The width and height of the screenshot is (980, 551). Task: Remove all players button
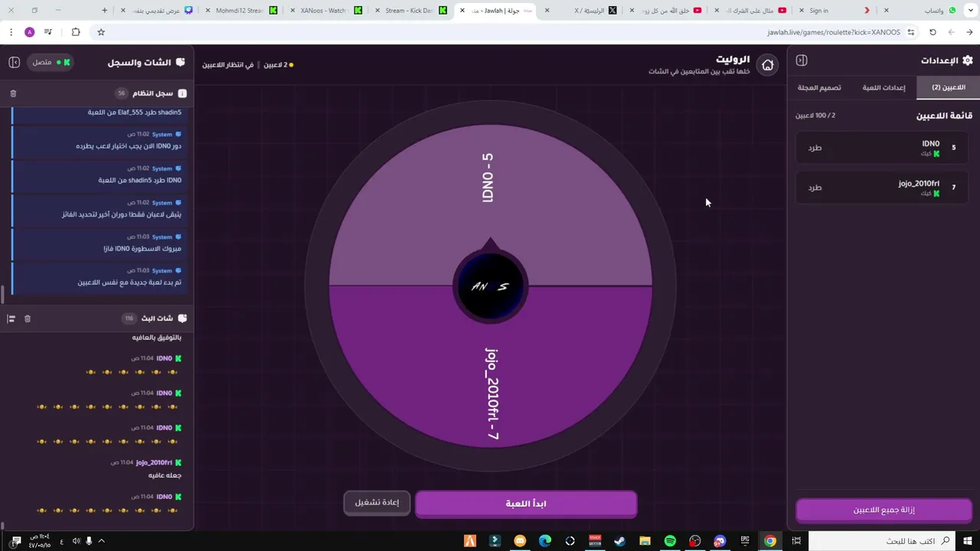884,510
